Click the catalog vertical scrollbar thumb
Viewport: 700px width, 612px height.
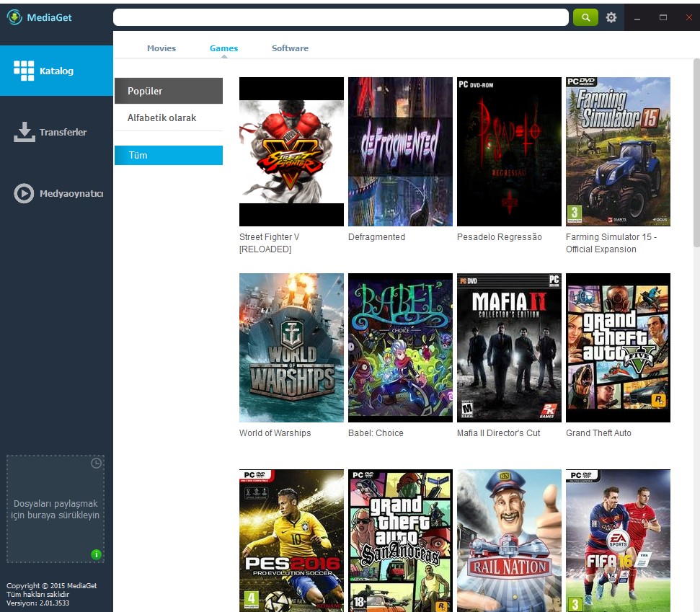pos(696,152)
